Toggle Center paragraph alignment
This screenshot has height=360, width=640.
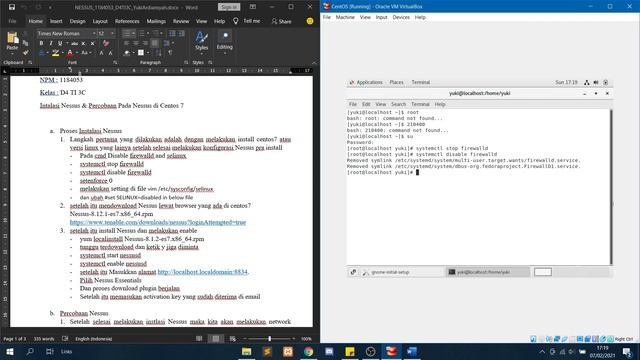coord(136,43)
